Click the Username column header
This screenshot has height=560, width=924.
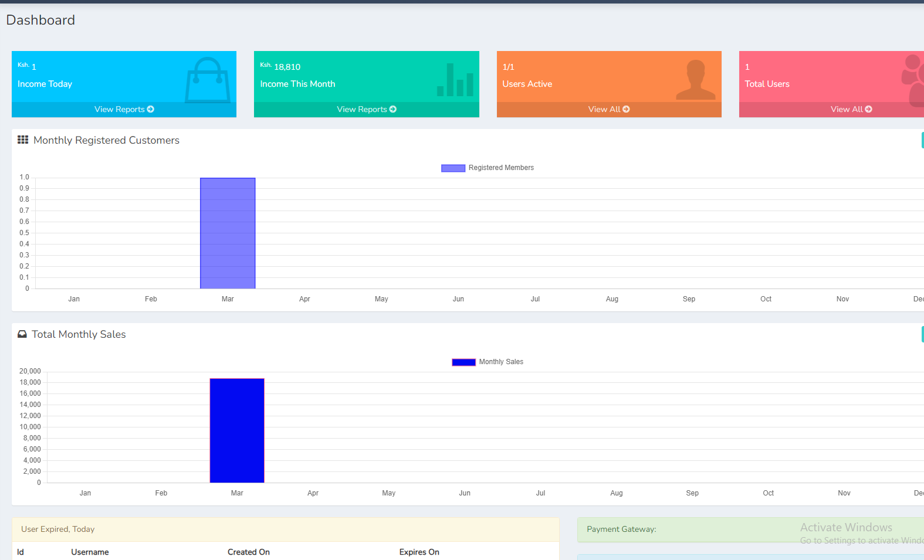(x=90, y=552)
